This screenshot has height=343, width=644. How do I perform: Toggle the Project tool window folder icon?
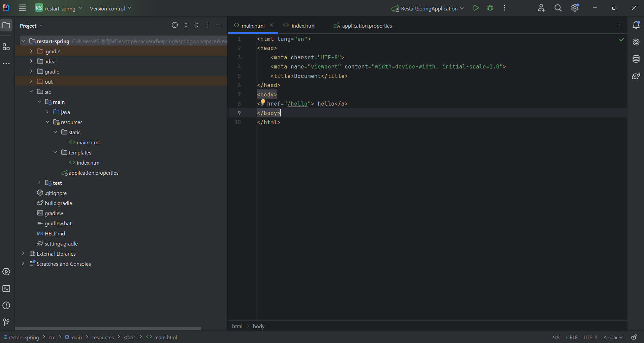(x=6, y=25)
